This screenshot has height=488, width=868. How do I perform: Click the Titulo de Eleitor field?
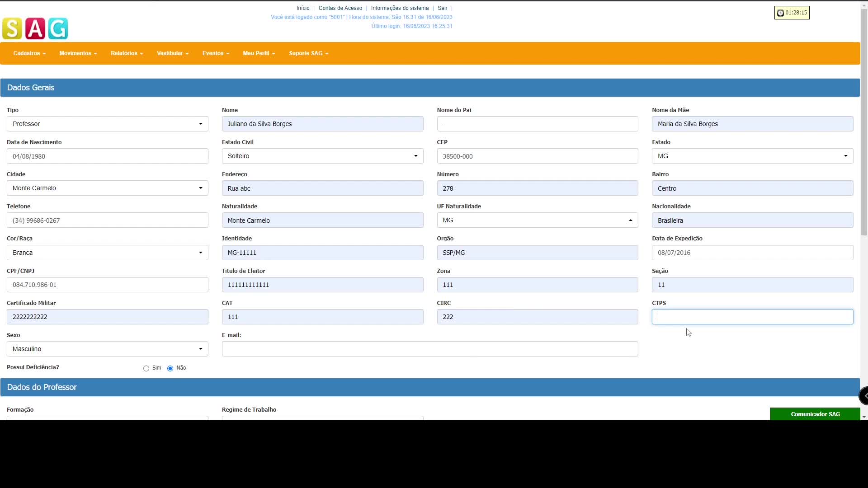point(322,285)
